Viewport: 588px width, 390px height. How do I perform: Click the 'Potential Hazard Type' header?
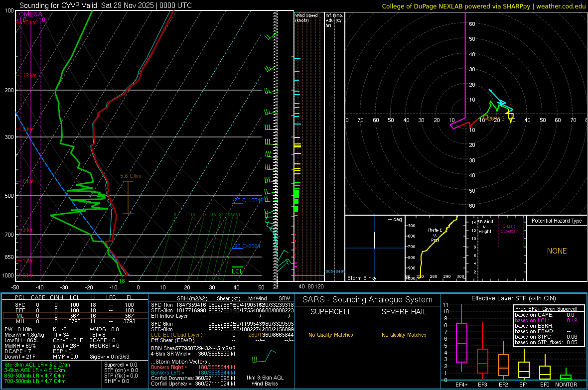click(x=557, y=221)
